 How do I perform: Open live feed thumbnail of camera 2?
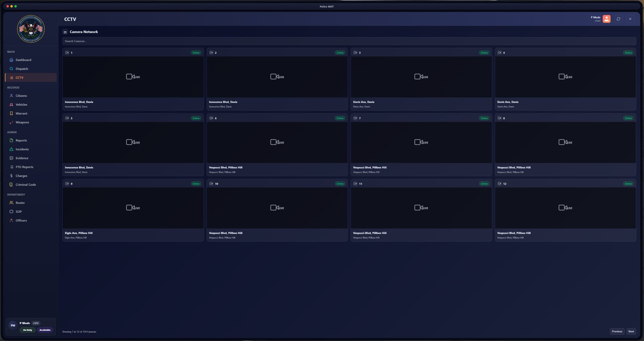click(x=277, y=77)
